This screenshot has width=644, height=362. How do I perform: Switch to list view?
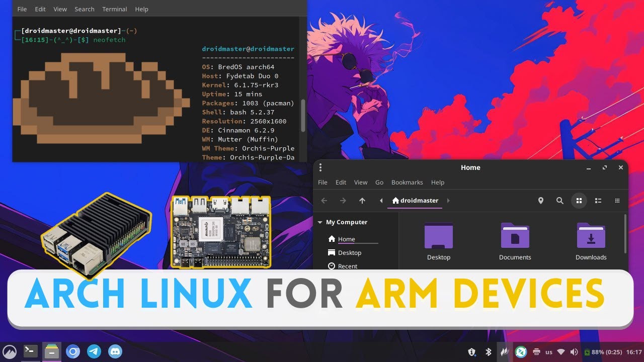598,201
